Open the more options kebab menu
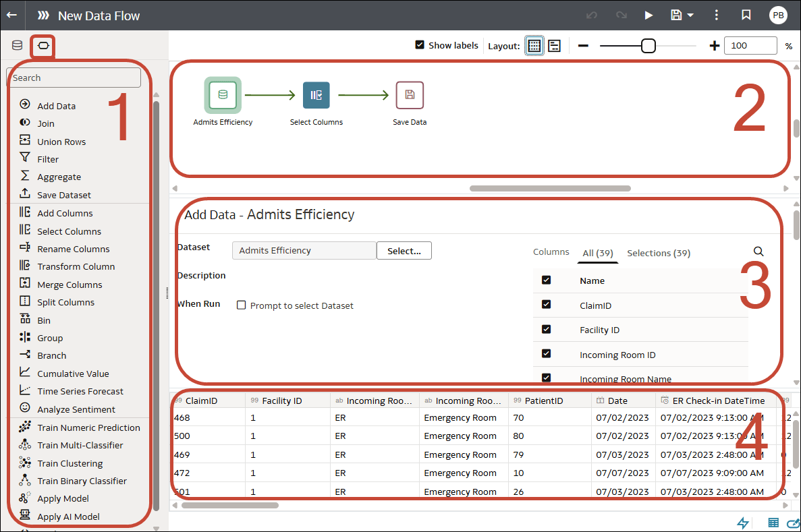This screenshot has height=532, width=801. 716,15
